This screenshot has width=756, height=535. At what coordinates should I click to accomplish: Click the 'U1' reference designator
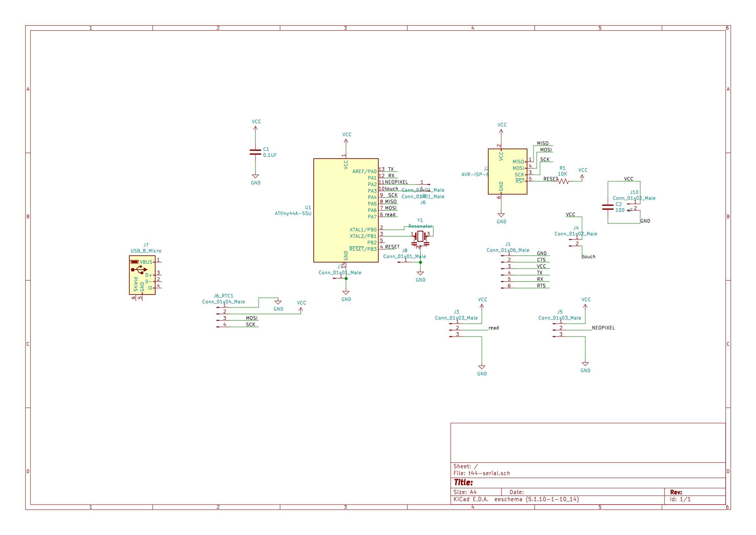pyautogui.click(x=308, y=208)
